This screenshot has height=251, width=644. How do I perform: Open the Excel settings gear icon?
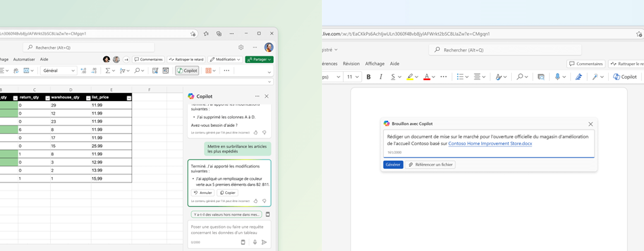click(241, 47)
